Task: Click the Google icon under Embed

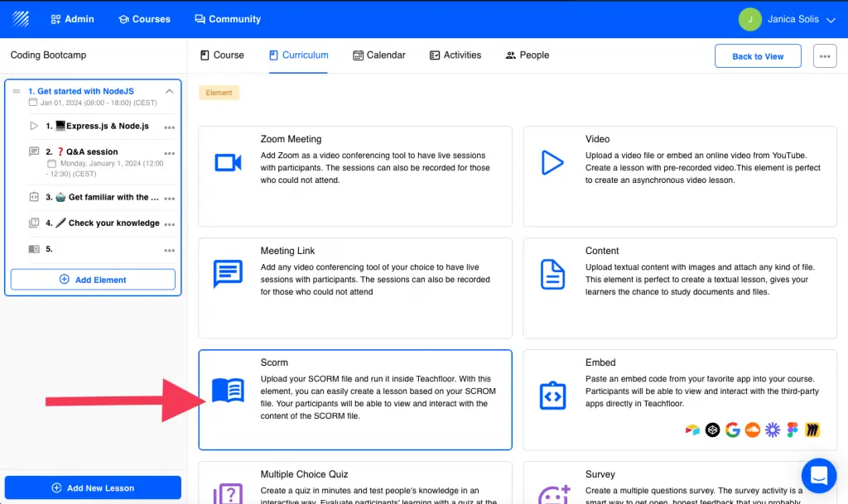Action: 732,430
